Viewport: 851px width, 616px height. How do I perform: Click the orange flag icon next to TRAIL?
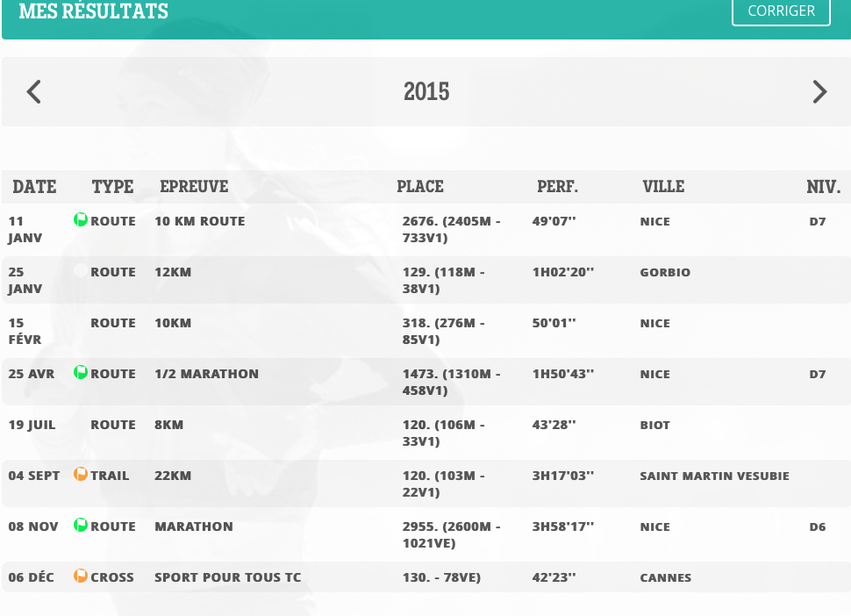(81, 475)
